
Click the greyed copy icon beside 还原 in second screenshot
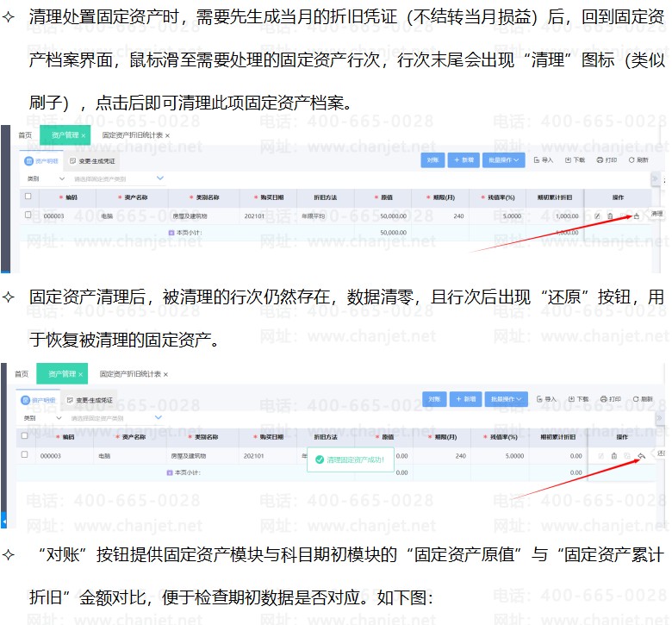coord(627,455)
